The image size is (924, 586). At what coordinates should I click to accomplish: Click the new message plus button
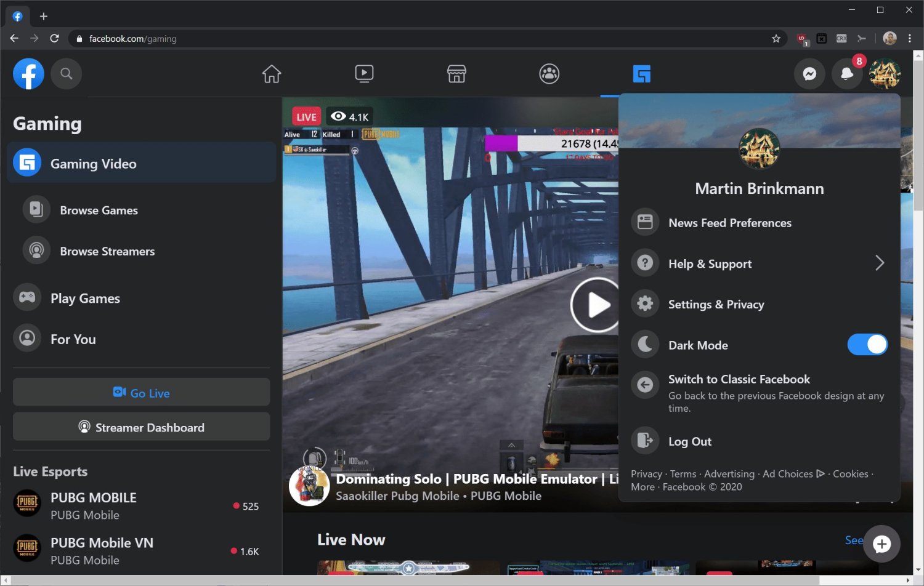pyautogui.click(x=881, y=544)
